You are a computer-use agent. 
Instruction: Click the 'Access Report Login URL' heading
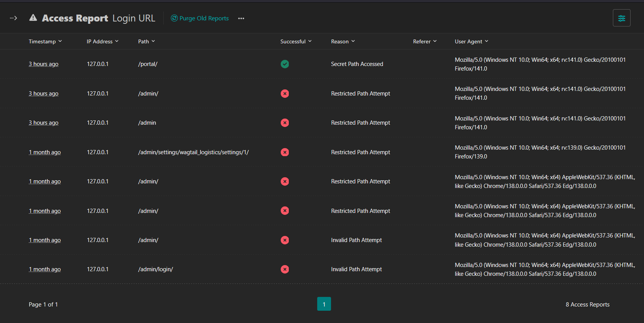point(99,18)
